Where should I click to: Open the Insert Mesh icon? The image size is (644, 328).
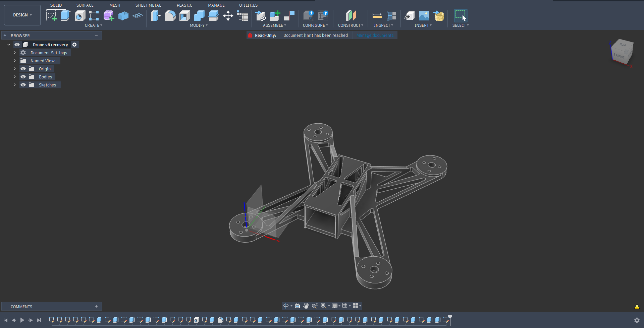(439, 16)
